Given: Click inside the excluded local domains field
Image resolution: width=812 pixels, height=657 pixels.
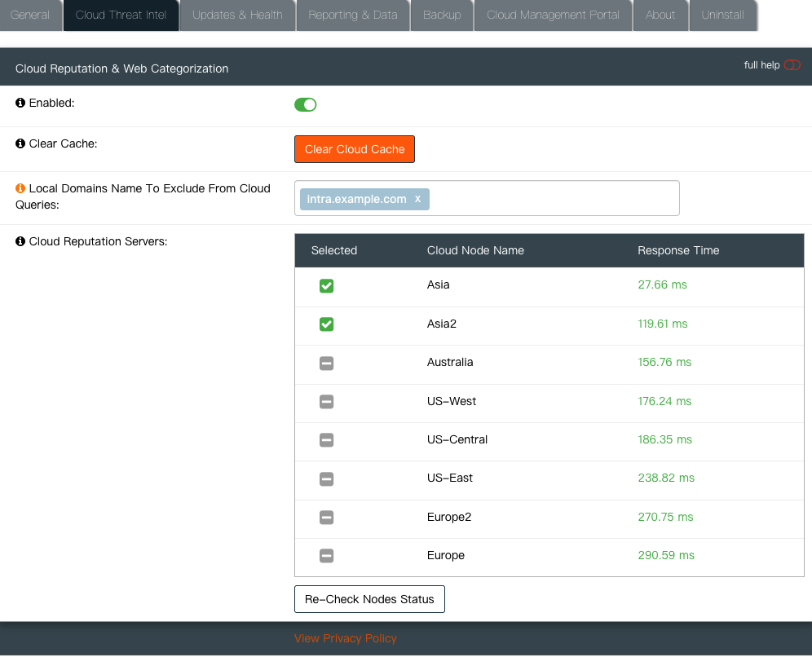Looking at the screenshot, I should tap(554, 199).
